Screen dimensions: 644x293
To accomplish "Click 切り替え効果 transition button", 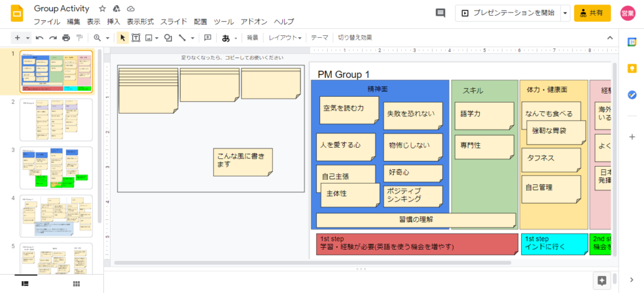I will (355, 38).
